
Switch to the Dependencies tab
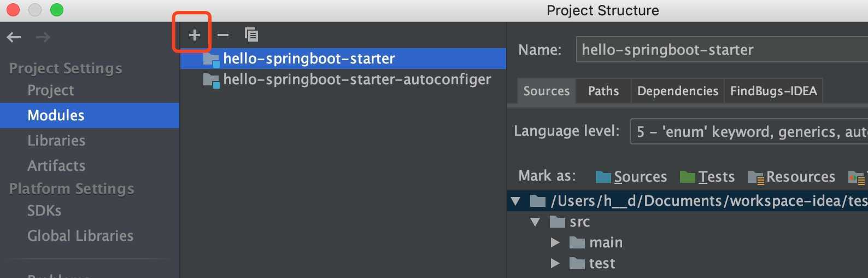[678, 91]
